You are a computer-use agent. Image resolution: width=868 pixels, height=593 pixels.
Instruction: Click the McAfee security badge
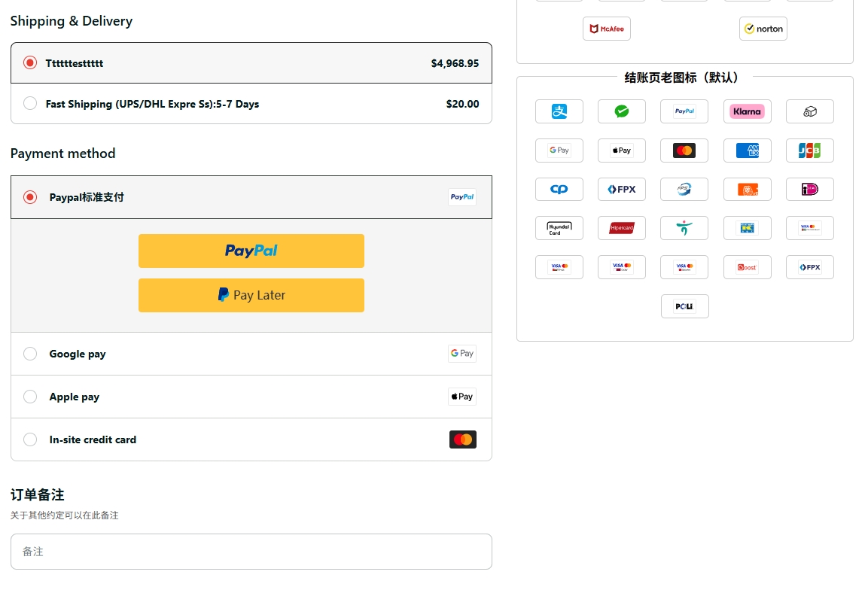[606, 29]
